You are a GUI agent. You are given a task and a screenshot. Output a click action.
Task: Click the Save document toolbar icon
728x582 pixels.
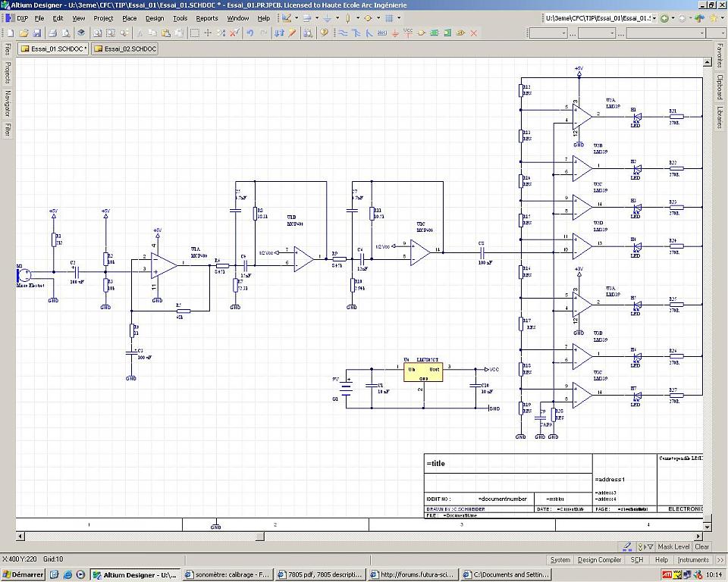[x=38, y=33]
